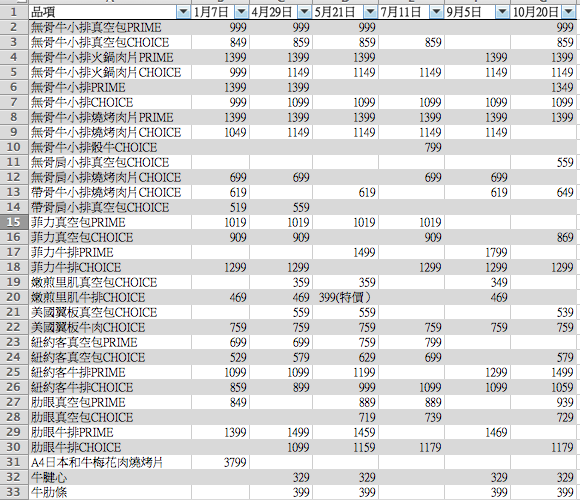Select cell 菲力真空包CHOICE
Screen dimensions: 580x500
[110, 237]
